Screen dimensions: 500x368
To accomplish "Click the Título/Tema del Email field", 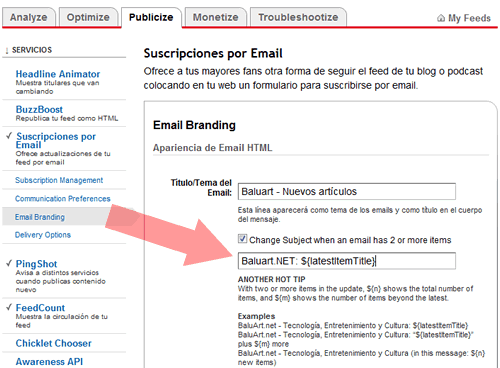I will 347,191.
